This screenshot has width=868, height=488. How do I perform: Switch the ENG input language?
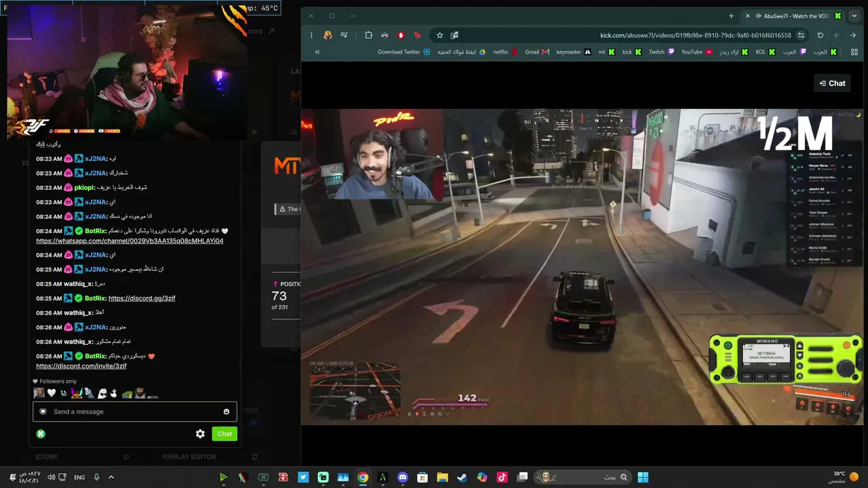[x=79, y=477]
